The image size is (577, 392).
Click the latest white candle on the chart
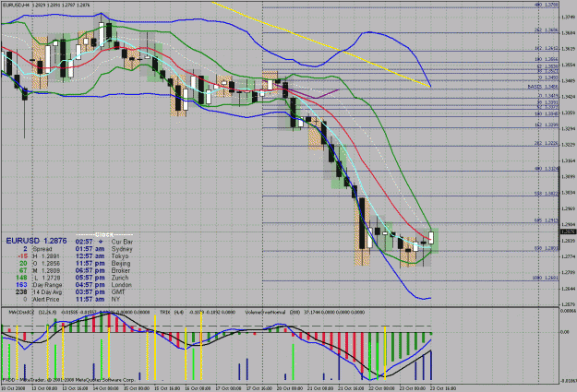[x=431, y=237]
